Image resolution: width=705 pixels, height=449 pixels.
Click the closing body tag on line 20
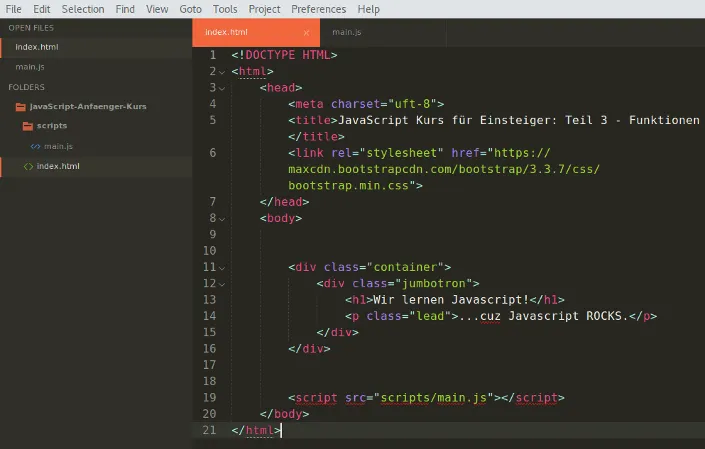pyautogui.click(x=284, y=414)
